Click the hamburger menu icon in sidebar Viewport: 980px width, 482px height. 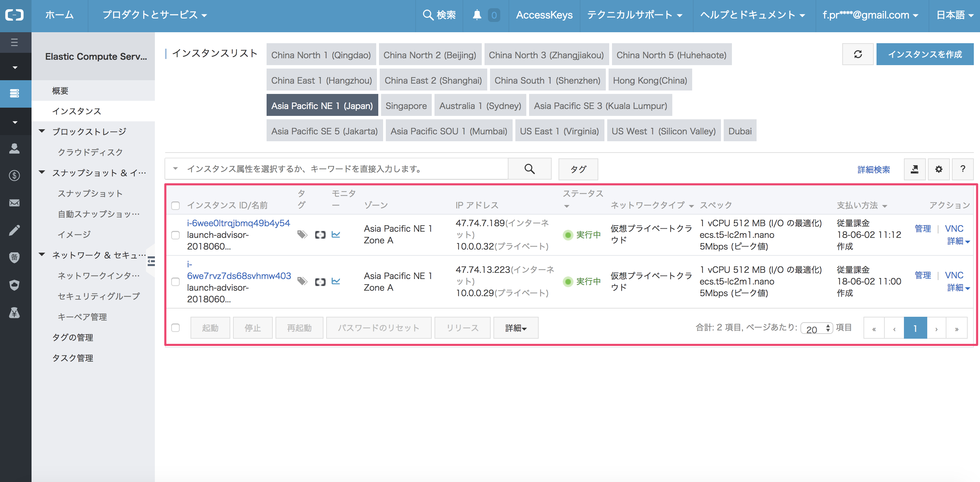(x=14, y=42)
